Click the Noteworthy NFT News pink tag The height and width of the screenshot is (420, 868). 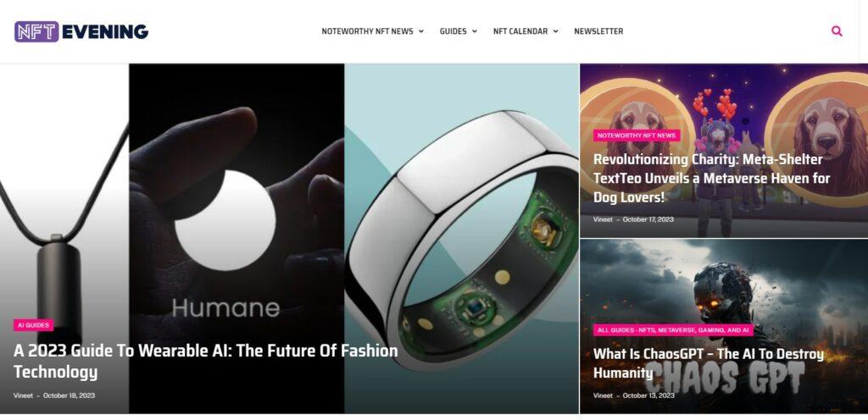tap(637, 135)
